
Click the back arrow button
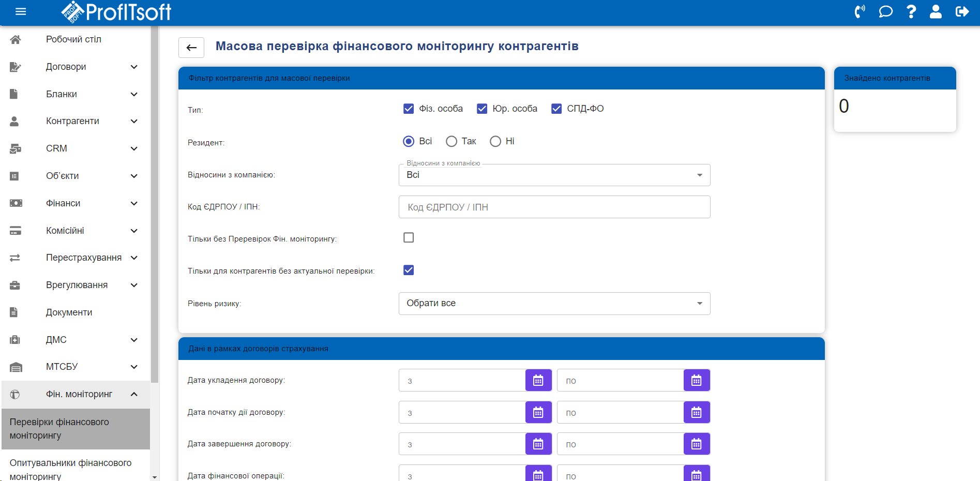[191, 48]
